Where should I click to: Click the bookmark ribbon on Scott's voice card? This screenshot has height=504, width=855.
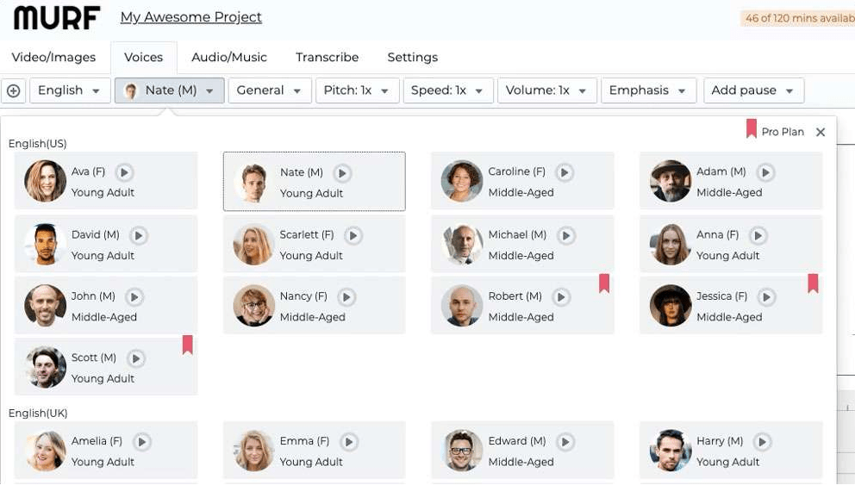(x=189, y=345)
